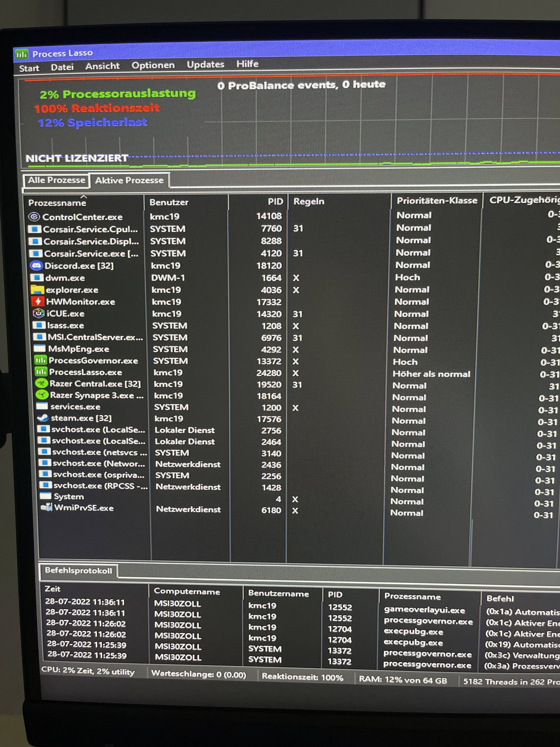The image size is (560, 747).
Task: Switch to the Alle Prozesse tab
Action: 56,180
